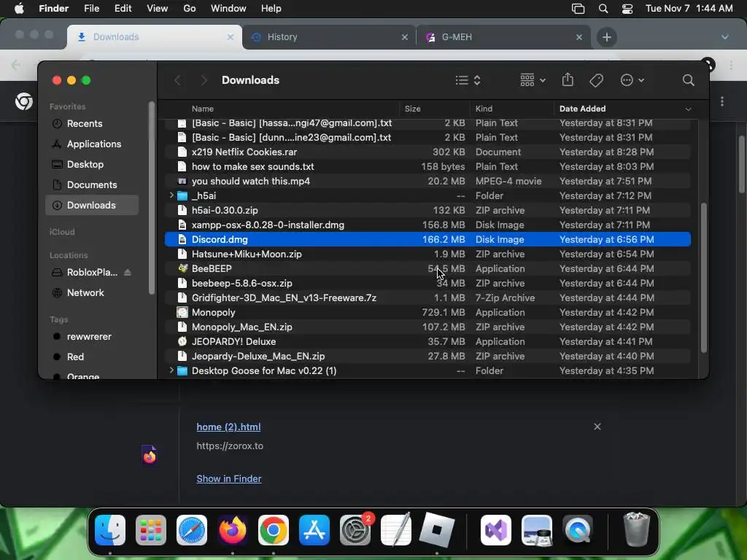This screenshot has width=747, height=560.
Task: Open the Window menu
Action: [228, 9]
